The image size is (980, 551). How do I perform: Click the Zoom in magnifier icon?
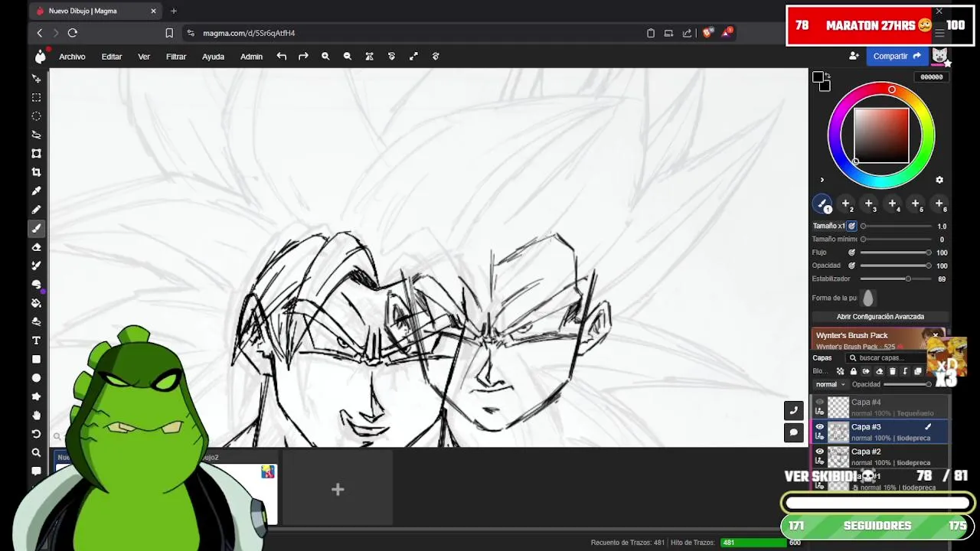click(325, 56)
